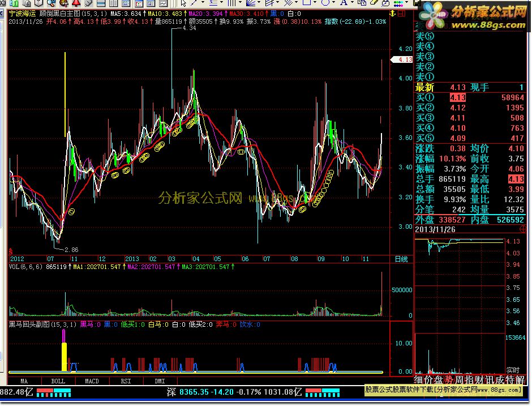This screenshot has height=406, width=532.
Task: Click the 买① bid row at 4.13
Action: click(x=470, y=97)
